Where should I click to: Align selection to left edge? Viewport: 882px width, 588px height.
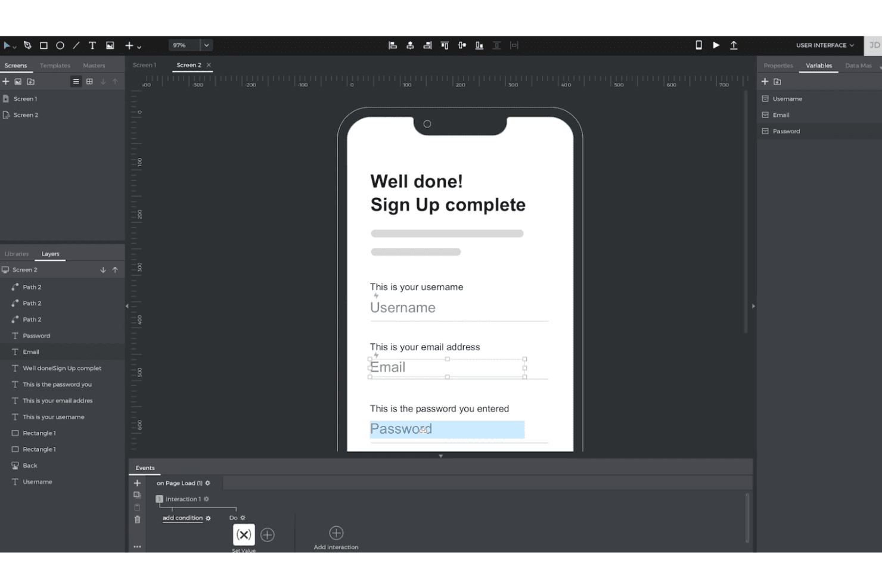pyautogui.click(x=393, y=45)
